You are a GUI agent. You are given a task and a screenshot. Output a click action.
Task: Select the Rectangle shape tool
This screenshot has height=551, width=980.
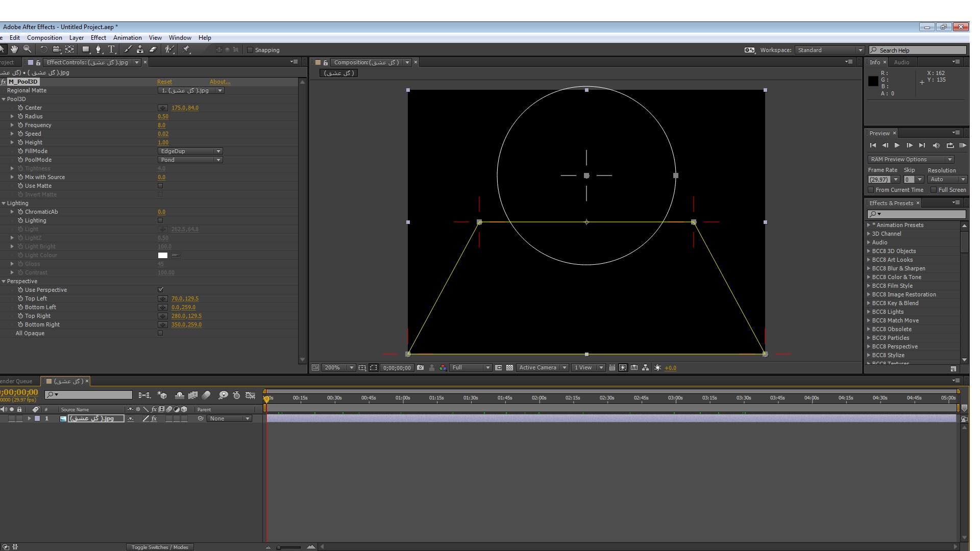click(x=86, y=49)
